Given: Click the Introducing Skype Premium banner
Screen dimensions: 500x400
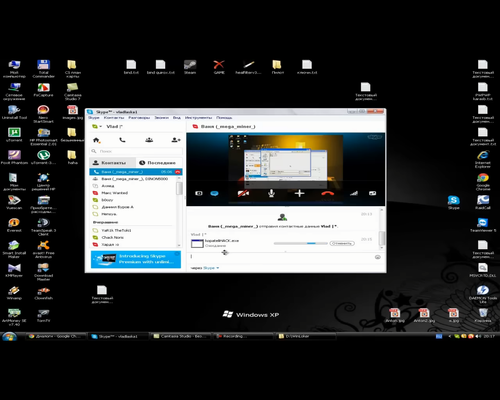Looking at the screenshot, I should 136,259.
